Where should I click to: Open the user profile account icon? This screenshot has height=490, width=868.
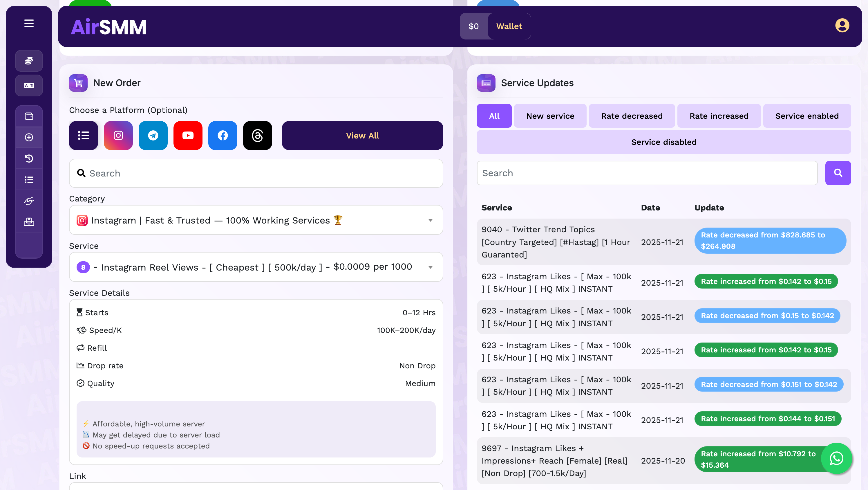[842, 26]
